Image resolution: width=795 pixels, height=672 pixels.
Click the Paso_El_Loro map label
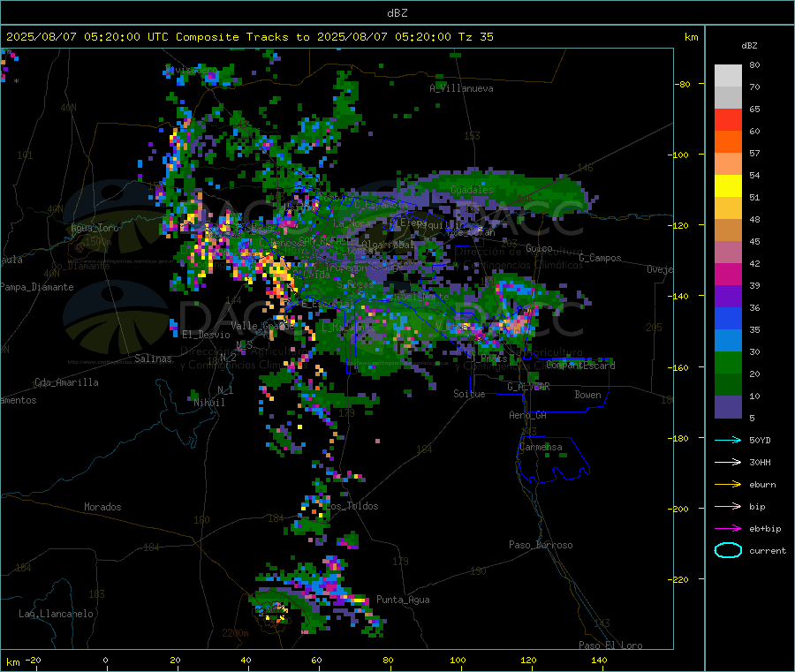(610, 646)
